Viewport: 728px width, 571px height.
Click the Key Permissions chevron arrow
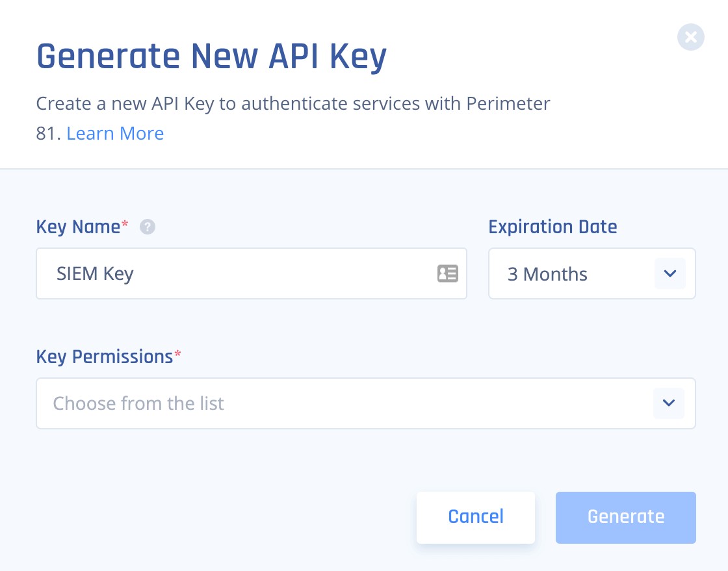(x=669, y=403)
